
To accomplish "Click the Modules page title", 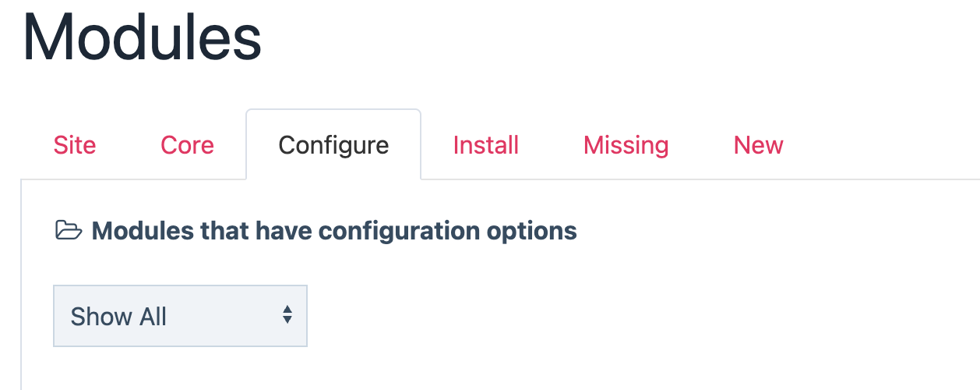I will pyautogui.click(x=142, y=39).
